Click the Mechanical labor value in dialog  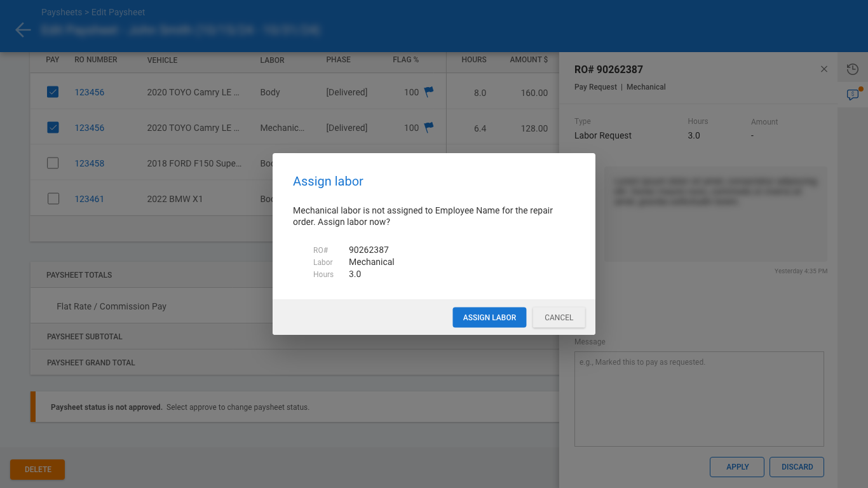371,262
